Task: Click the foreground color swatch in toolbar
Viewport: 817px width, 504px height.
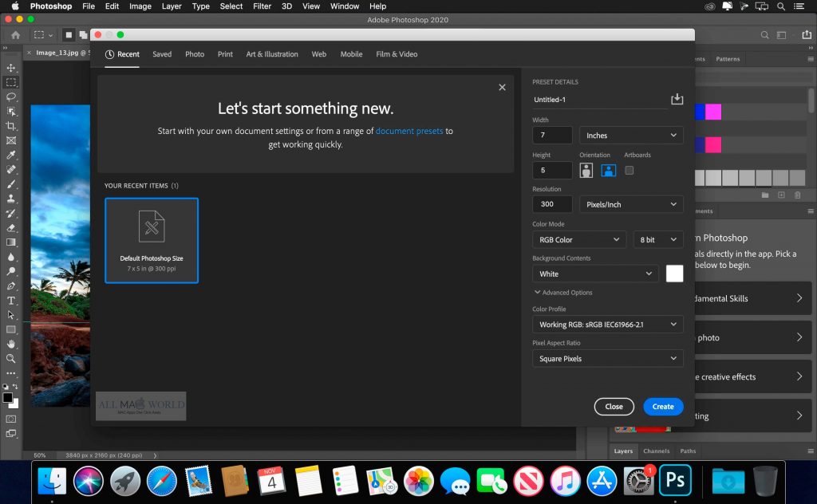Action: [7, 398]
